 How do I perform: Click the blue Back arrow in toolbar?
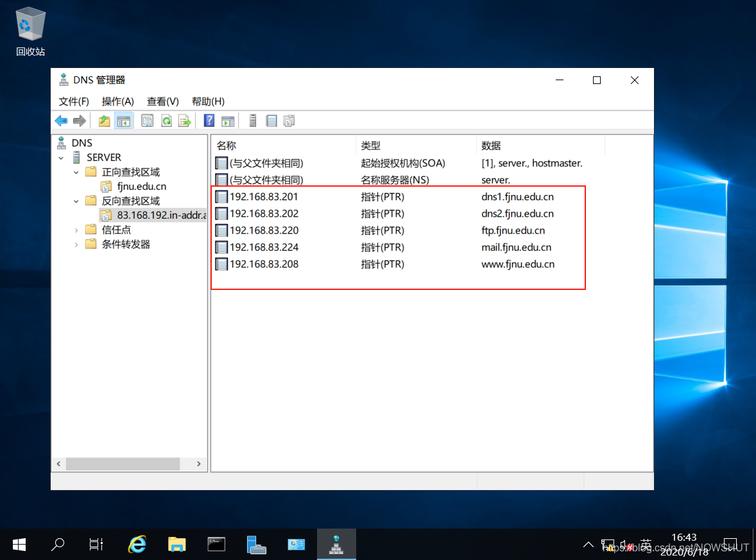point(61,121)
